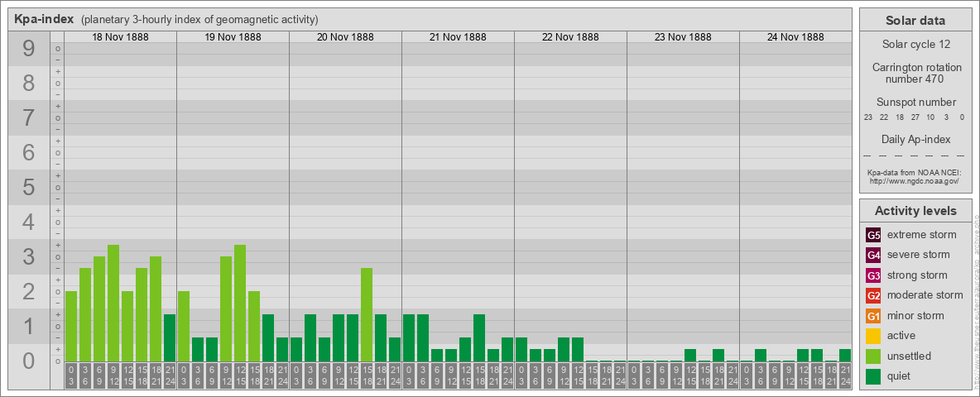Click 'Kpa-data from NOAA NCEI:' text
Screen dimensions: 980x397
click(915, 172)
